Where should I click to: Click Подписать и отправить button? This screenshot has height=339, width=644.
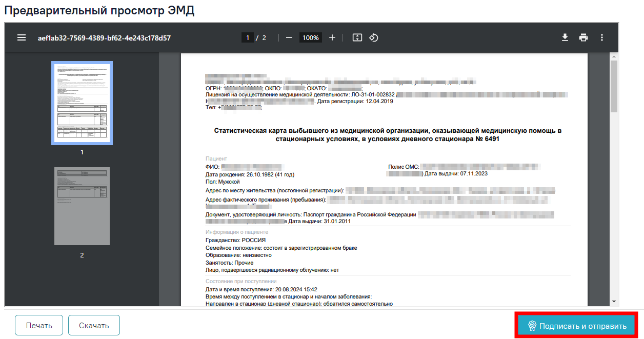[x=577, y=326]
